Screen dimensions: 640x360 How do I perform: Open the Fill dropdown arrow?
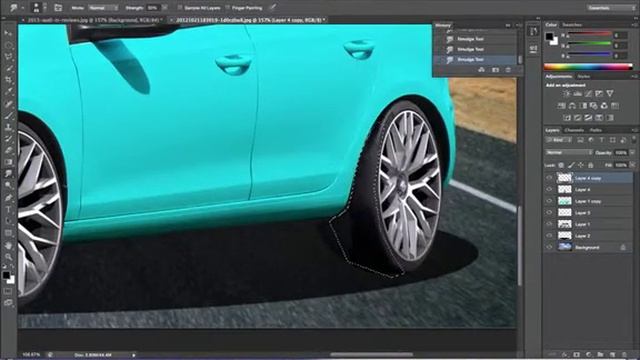tap(632, 165)
